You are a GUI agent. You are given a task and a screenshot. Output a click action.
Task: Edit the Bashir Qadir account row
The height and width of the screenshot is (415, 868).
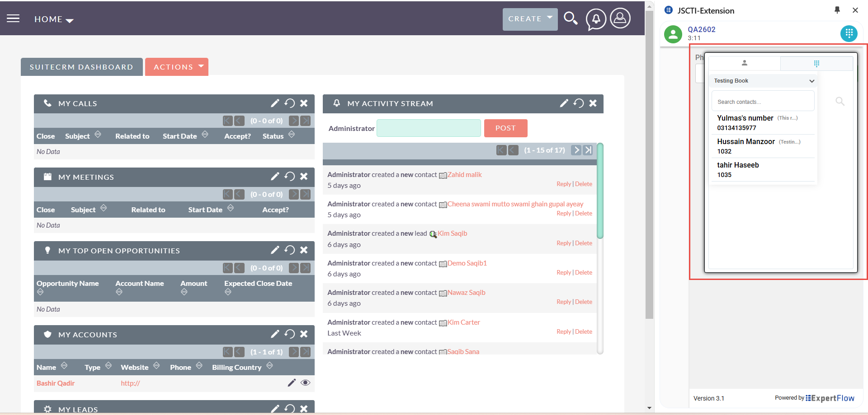pyautogui.click(x=292, y=383)
